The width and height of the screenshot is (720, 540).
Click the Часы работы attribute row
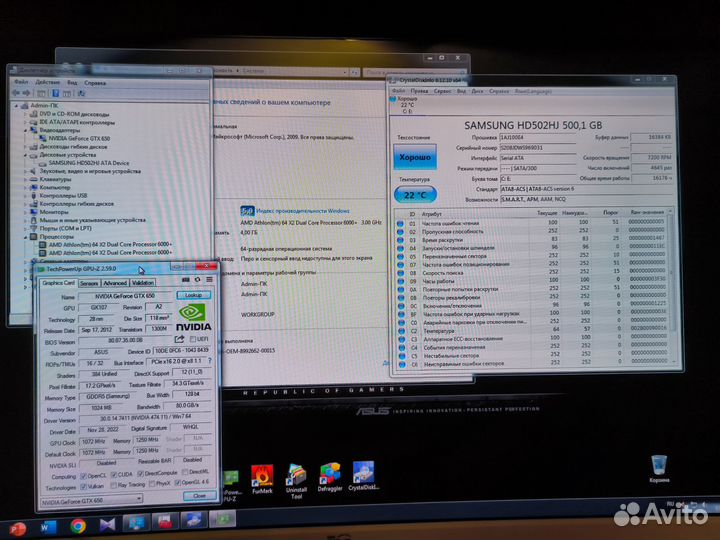[x=532, y=281]
